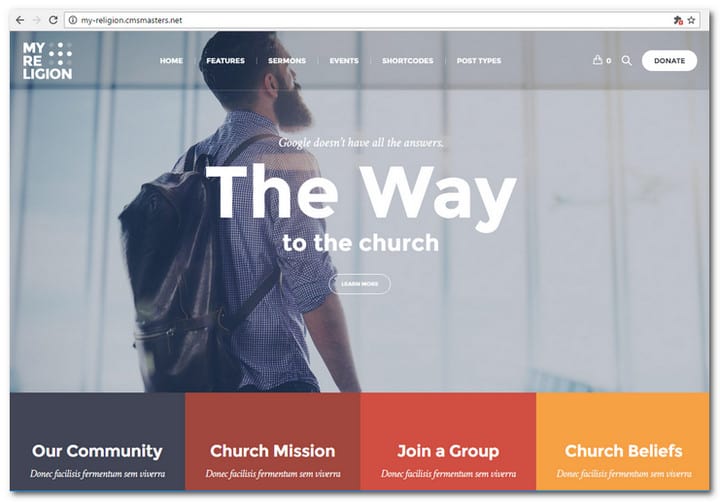Click the translate icon in address bar
The image size is (720, 502).
tap(678, 20)
